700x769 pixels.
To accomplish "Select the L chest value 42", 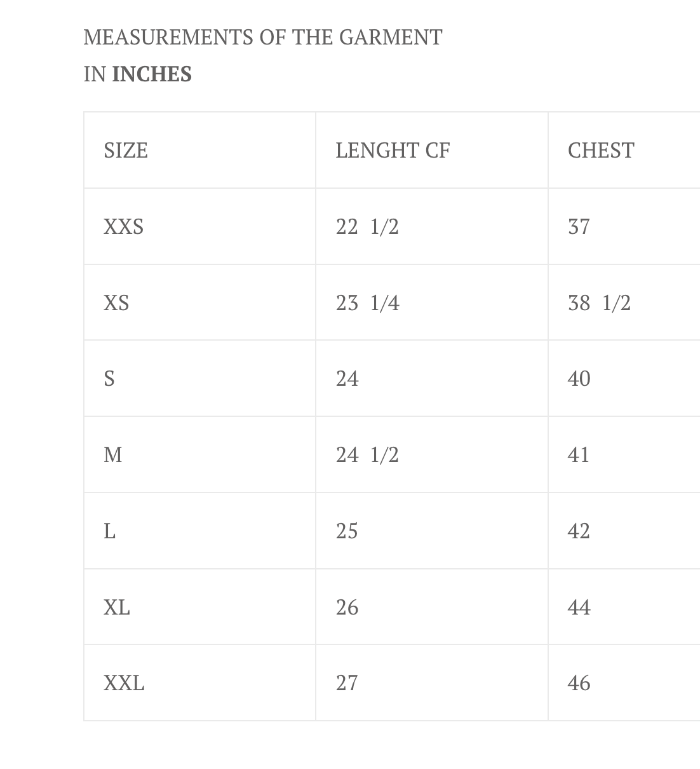I will click(579, 531).
